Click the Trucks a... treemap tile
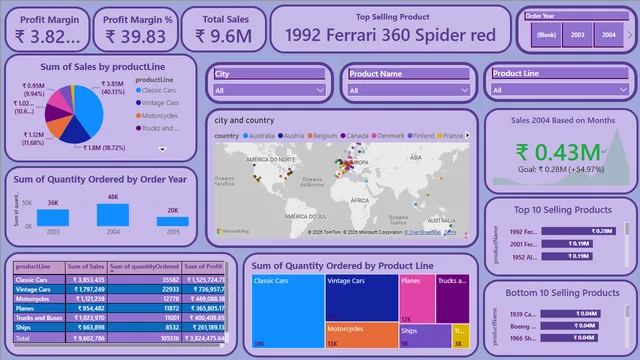Image resolution: width=640 pixels, height=360 pixels. [453, 299]
